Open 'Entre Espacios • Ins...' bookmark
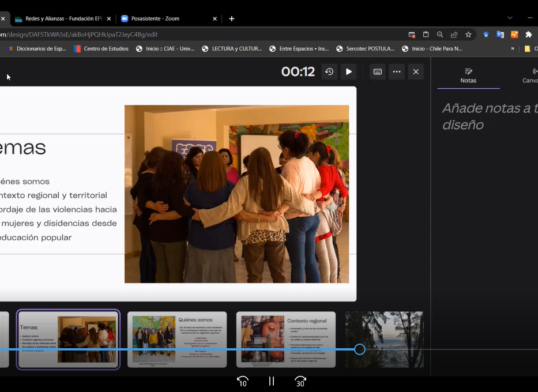The height and width of the screenshot is (392, 538). [299, 49]
